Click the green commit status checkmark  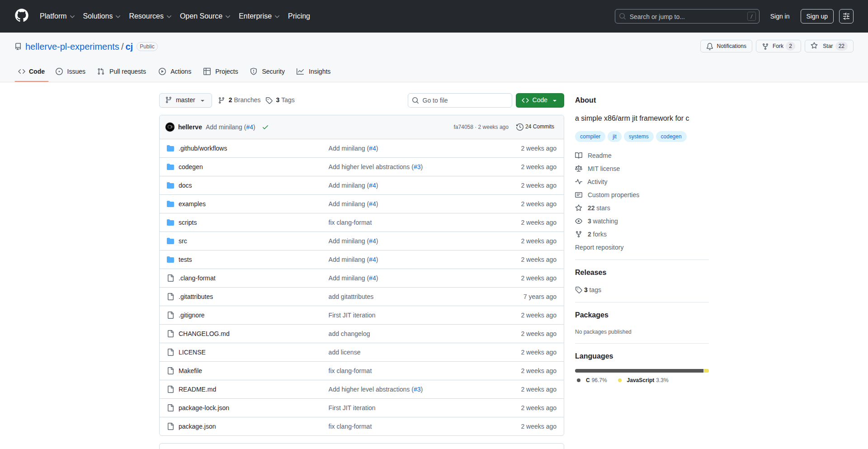265,127
